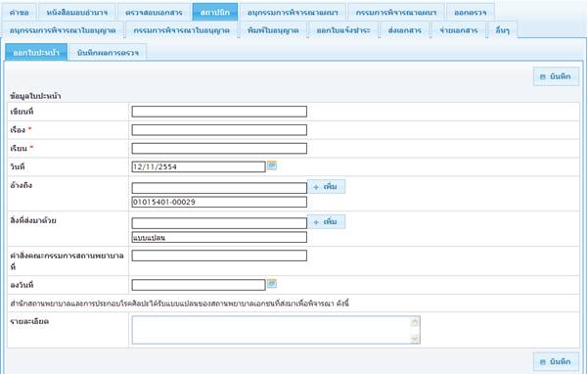Click the plus เพิ่ม button for อ้างถึง
The height and width of the screenshot is (374, 588).
click(x=326, y=186)
